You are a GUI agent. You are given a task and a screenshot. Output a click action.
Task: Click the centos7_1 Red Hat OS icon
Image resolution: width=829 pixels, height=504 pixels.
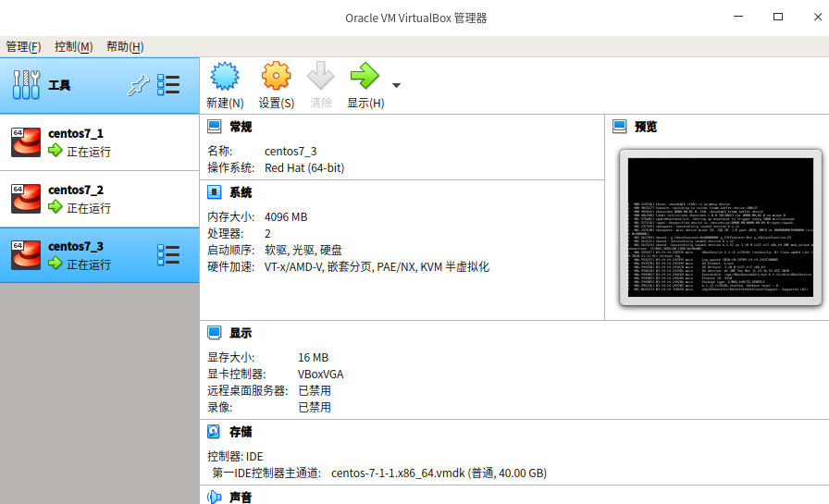26,142
